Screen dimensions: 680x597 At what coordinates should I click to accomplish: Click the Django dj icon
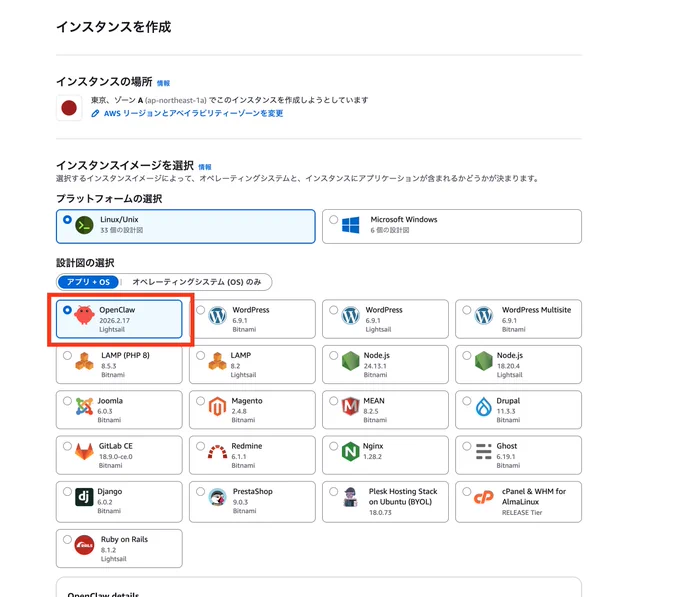click(x=84, y=497)
